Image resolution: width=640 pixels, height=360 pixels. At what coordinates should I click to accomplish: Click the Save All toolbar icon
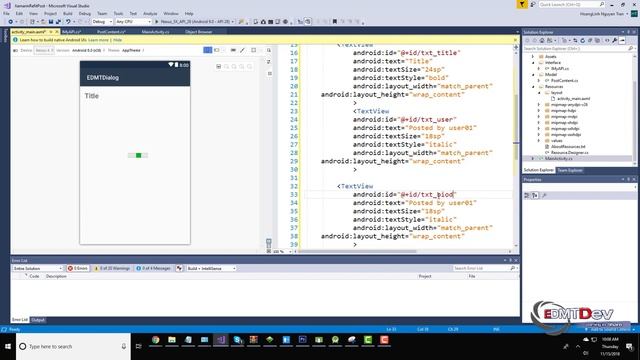click(58, 22)
